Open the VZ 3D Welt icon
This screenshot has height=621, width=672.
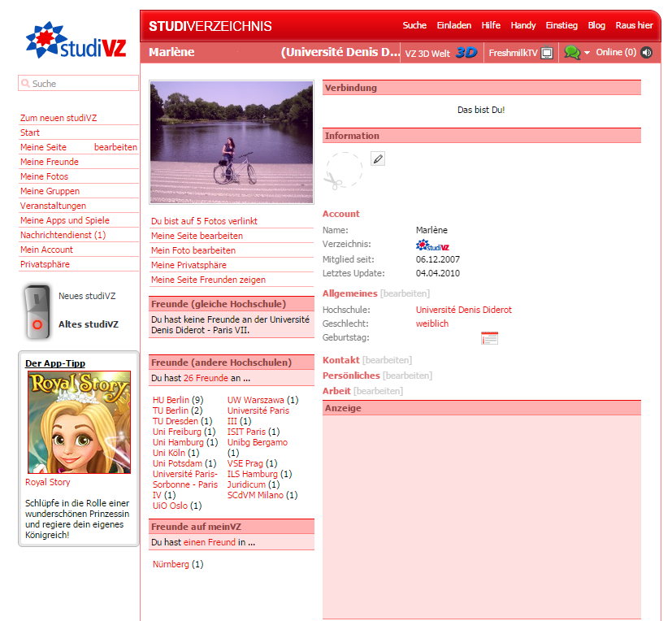point(466,52)
